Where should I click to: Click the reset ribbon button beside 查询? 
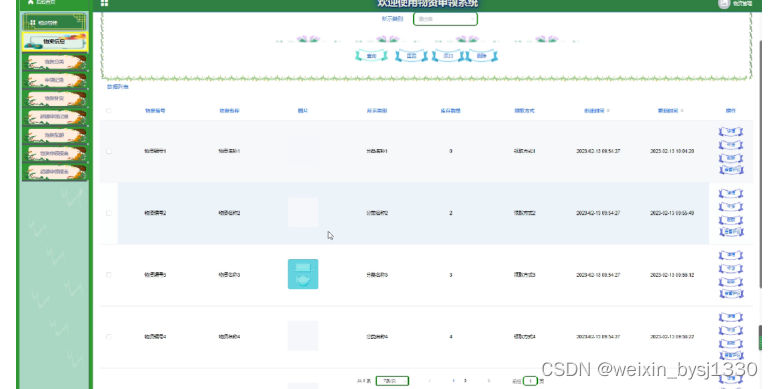coord(411,56)
